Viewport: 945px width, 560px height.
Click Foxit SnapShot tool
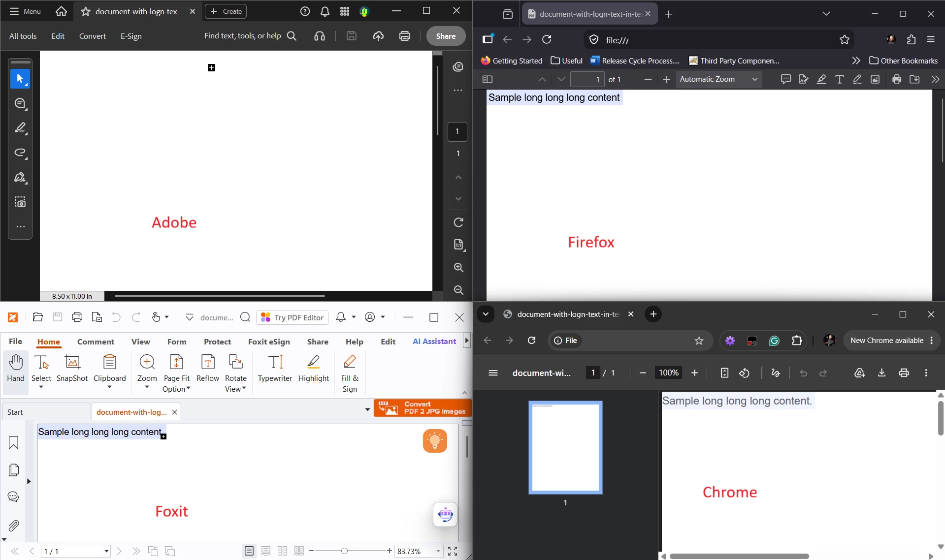72,369
